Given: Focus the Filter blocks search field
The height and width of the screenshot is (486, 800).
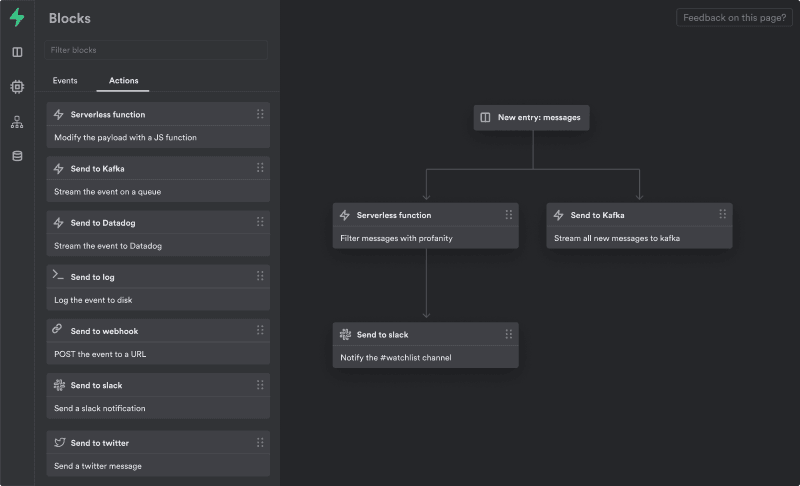Looking at the screenshot, I should point(156,50).
